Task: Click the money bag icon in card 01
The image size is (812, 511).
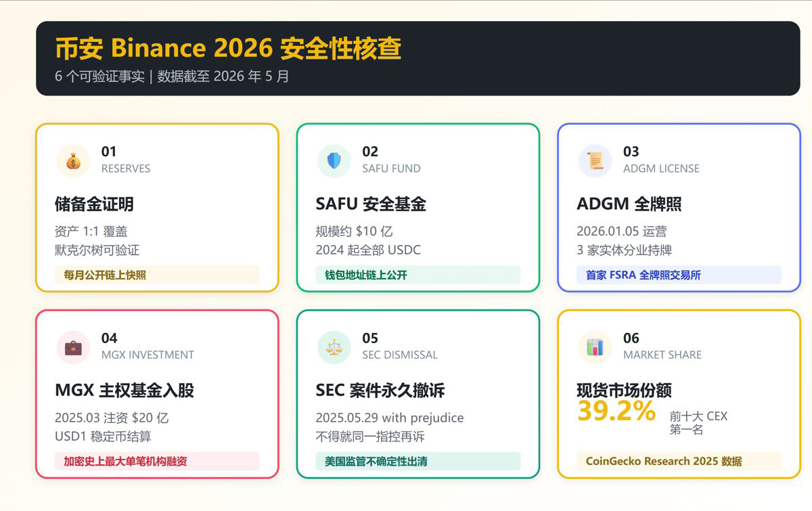Action: point(73,161)
